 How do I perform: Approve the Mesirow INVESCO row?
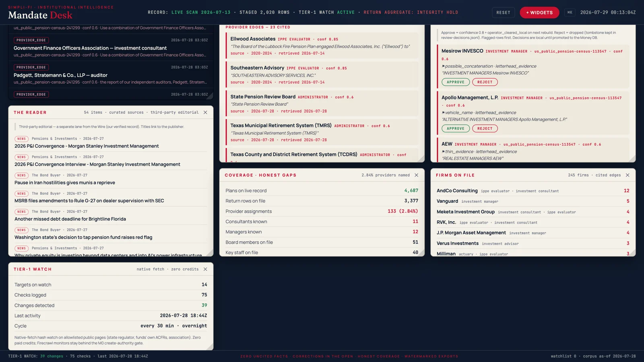point(456,82)
